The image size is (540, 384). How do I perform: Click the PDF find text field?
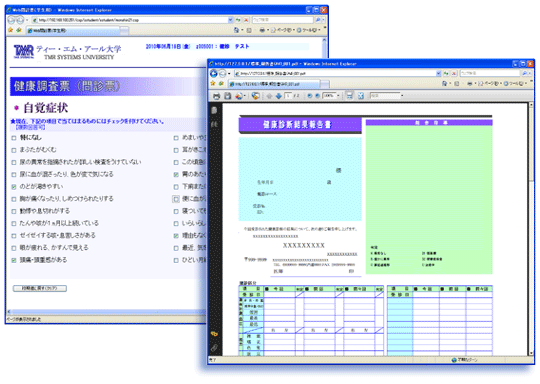point(385,96)
